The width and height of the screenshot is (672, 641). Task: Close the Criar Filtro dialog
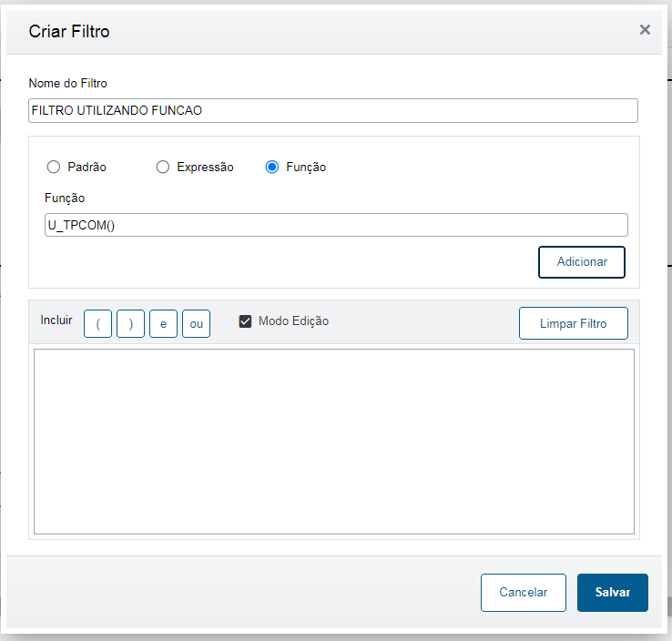click(645, 30)
